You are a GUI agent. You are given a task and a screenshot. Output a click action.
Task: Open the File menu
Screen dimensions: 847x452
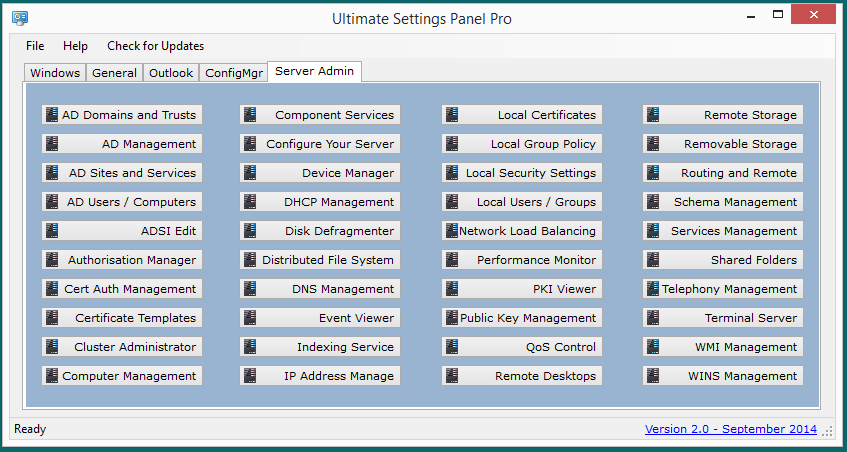pos(35,46)
